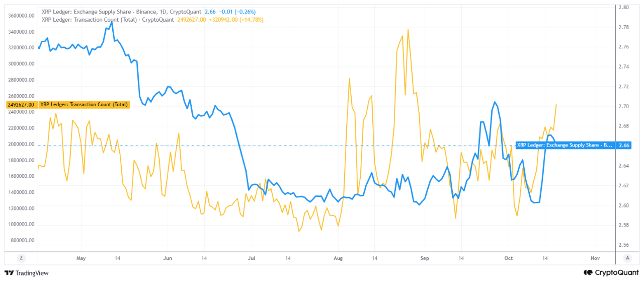The image size is (644, 281).
Task: Click the 800000.00 left axis label
Action: coord(23,241)
